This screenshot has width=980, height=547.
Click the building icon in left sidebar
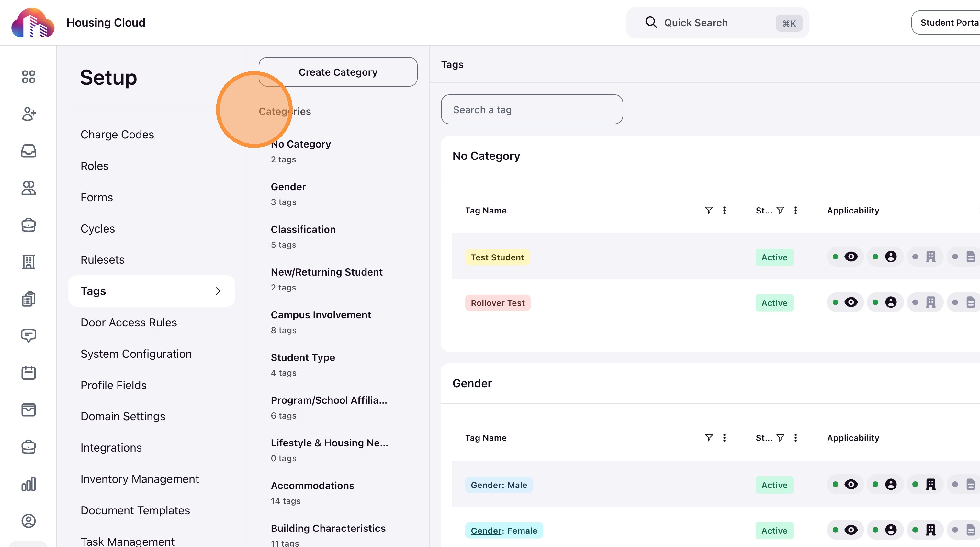click(28, 261)
